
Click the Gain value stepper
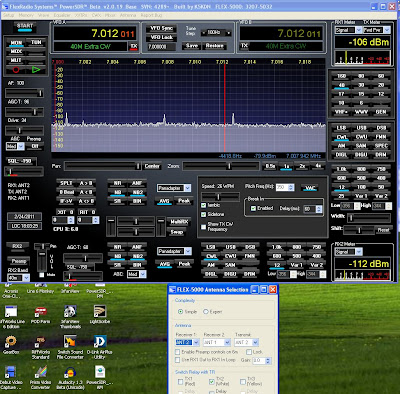pos(262,361)
